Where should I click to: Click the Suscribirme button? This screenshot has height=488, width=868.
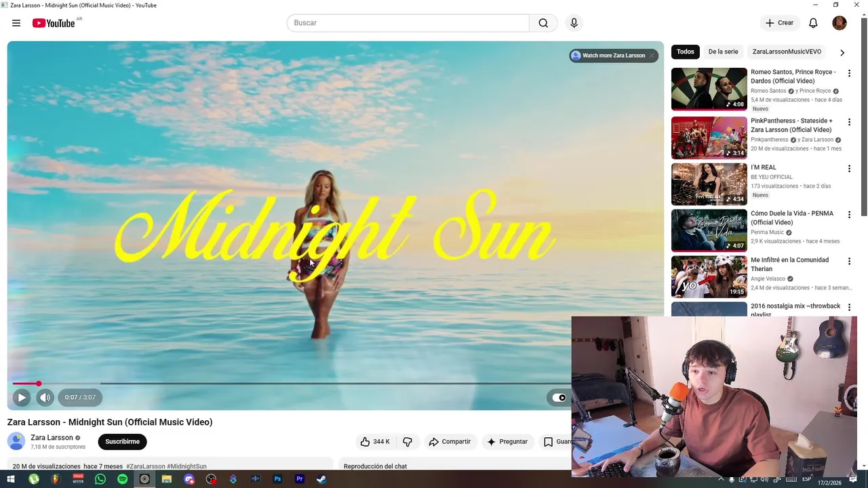[x=123, y=441]
